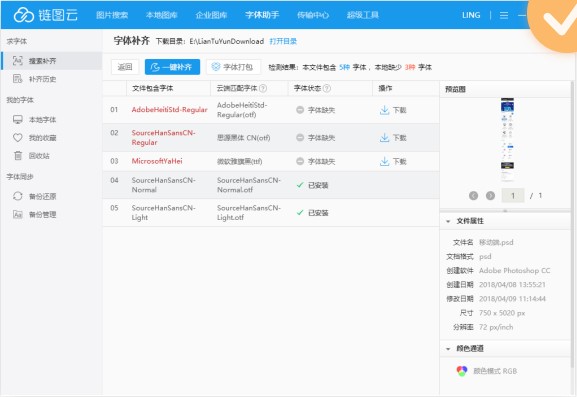Click the 字体打包 button

(233, 67)
